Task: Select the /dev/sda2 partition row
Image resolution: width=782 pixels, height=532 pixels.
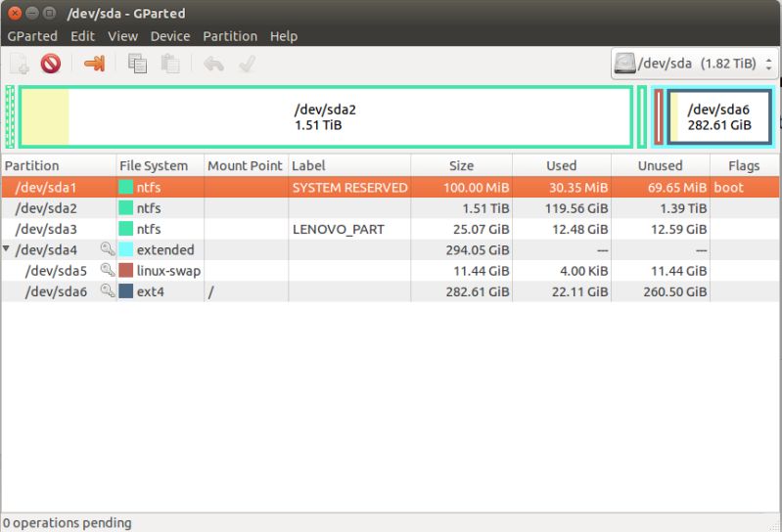Action: coord(390,208)
